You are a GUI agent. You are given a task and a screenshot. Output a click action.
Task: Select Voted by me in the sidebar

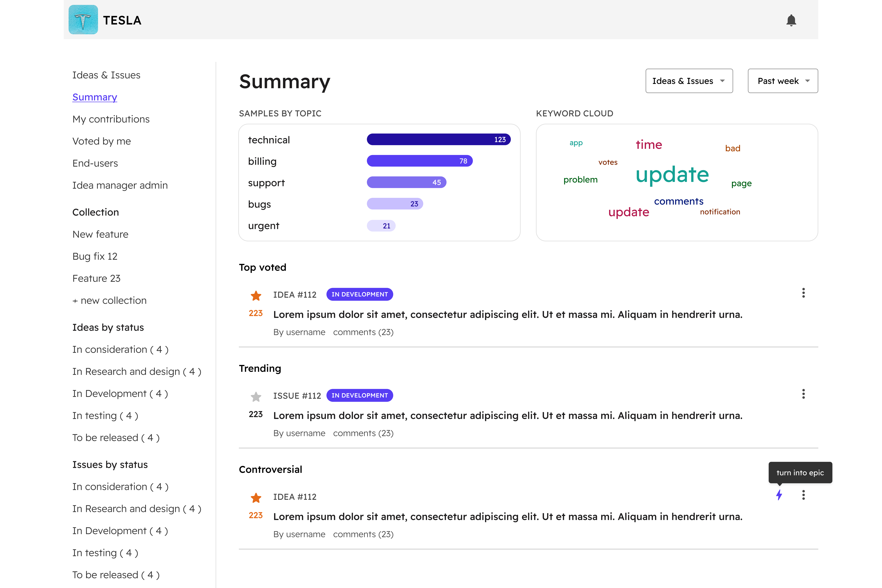pyautogui.click(x=102, y=141)
